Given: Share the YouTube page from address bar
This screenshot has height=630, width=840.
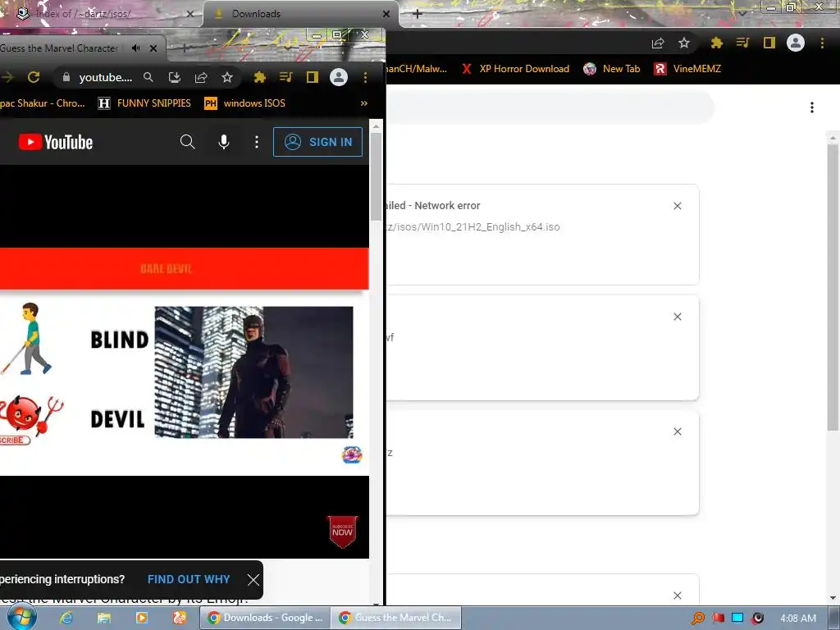Looking at the screenshot, I should [201, 77].
